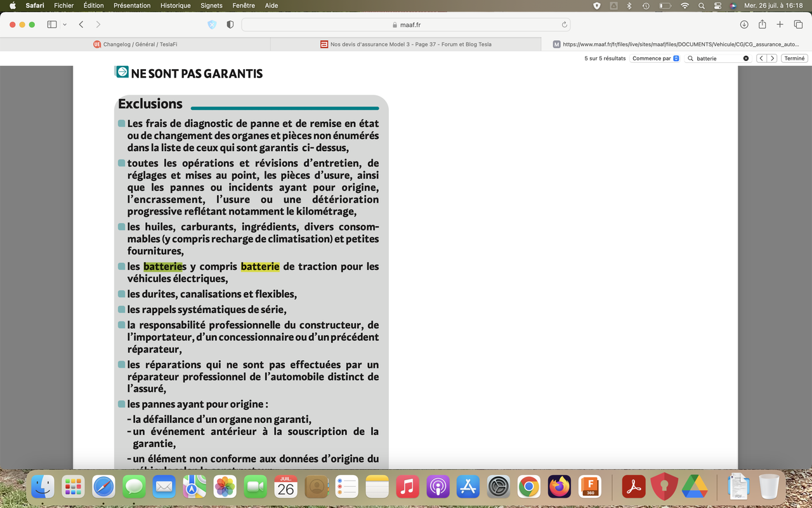Screen dimensions: 812x508
Task: Click the "NE SONT PAS GARANTIS" heading
Action: (197, 74)
